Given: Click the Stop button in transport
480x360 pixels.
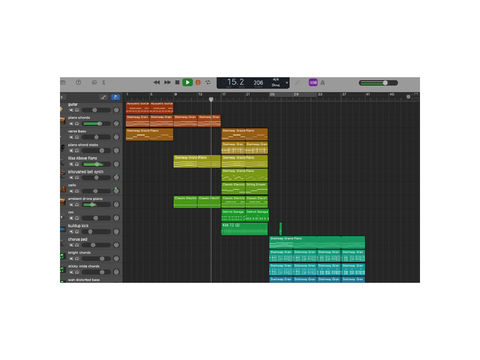Looking at the screenshot, I should click(177, 82).
